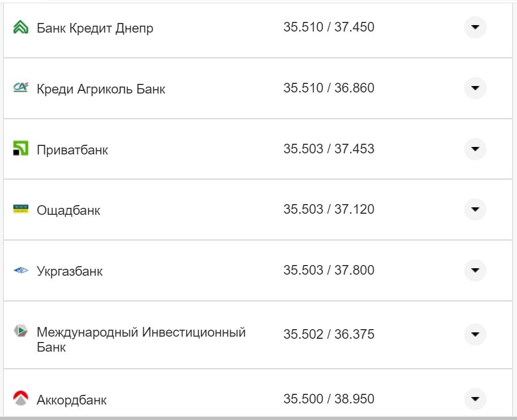Viewport: 517px width, 420px height.
Task: Click the Ощадбанк logo icon
Action: [21, 209]
